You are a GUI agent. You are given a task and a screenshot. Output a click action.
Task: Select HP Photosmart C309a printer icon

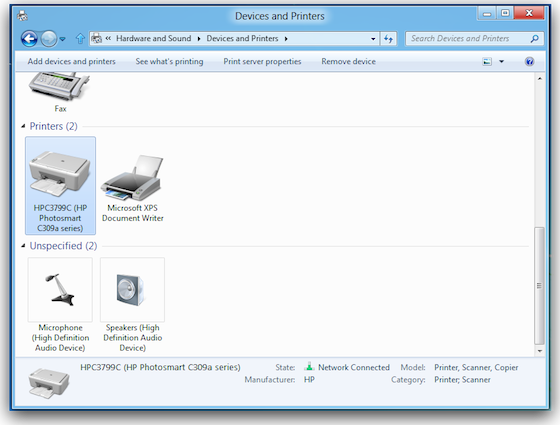[x=60, y=174]
